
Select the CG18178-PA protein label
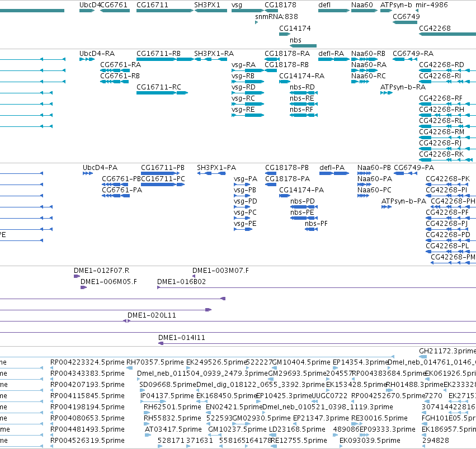[288, 179]
